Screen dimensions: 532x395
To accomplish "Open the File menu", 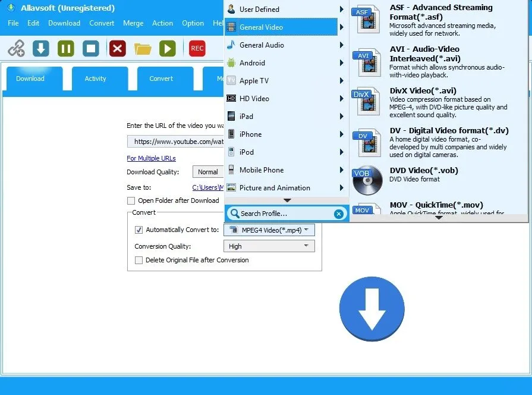I will point(13,23).
